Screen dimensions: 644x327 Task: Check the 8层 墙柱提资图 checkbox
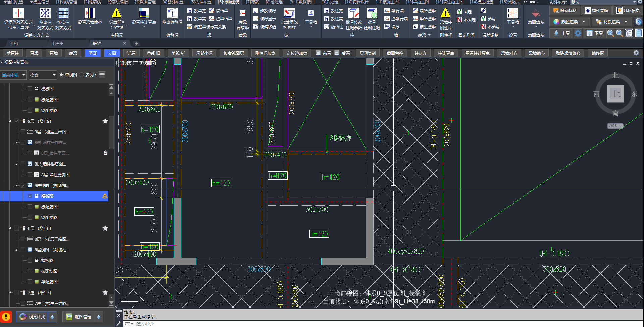click(30, 175)
